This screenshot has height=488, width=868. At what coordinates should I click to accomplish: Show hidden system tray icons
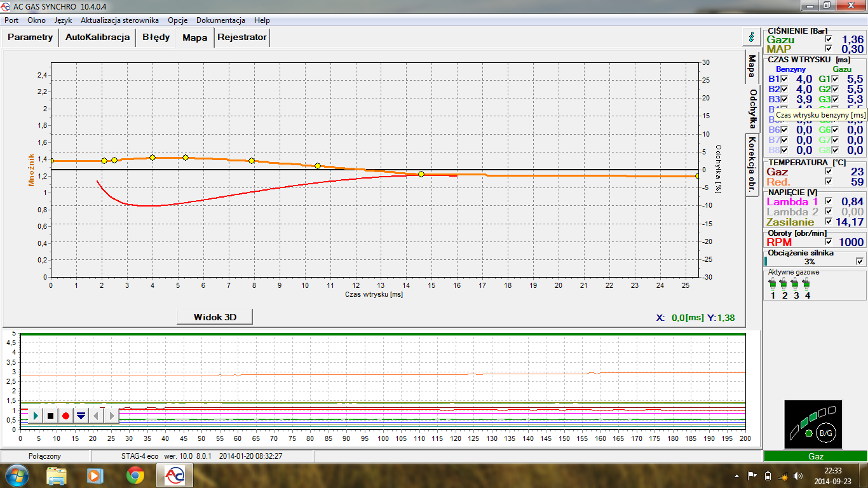click(738, 475)
